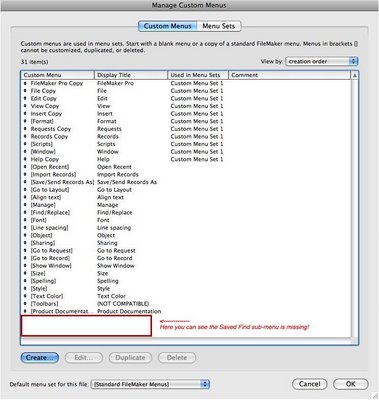Select the [Text Color] menu row

pos(186,296)
